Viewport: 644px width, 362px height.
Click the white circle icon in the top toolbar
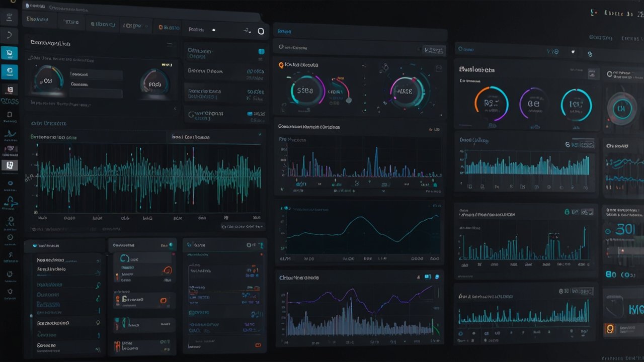point(261,31)
